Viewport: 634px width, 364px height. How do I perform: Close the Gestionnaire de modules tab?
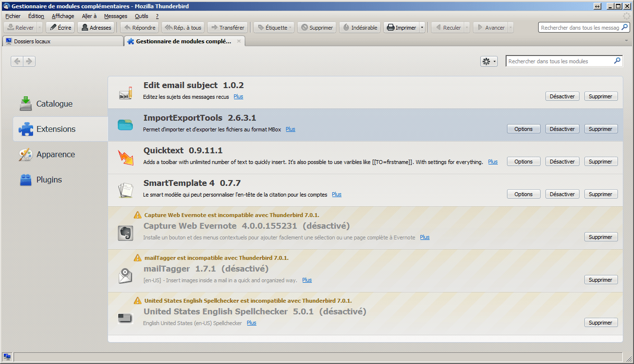tap(238, 41)
